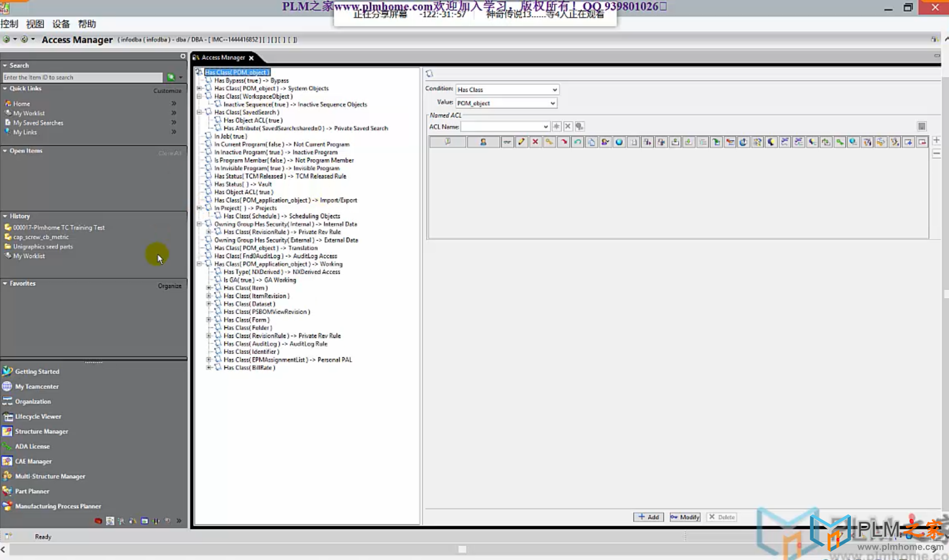Image resolution: width=949 pixels, height=560 pixels.
Task: Click the bottom horizontal scrollbar thumb
Action: (x=462, y=549)
